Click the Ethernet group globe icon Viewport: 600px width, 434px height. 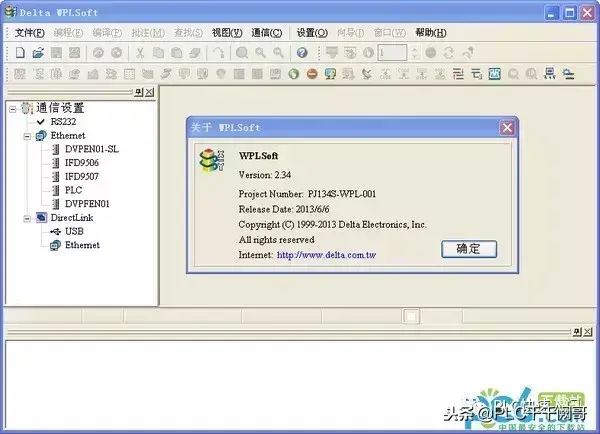[x=41, y=135]
